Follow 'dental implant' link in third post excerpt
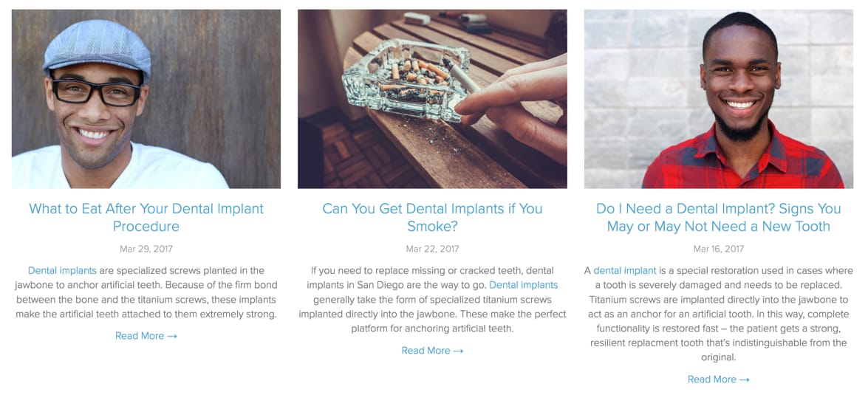Image resolution: width=868 pixels, height=409 pixels. (625, 271)
